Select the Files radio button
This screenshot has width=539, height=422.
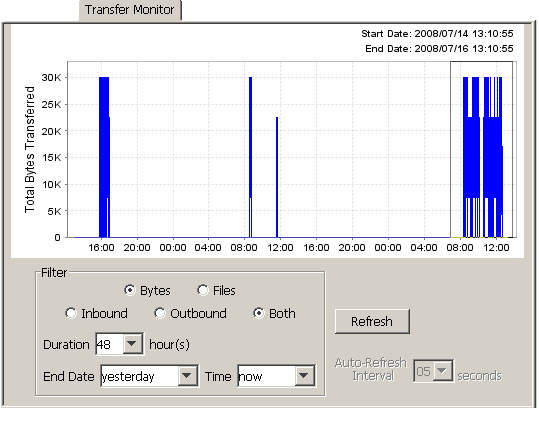pyautogui.click(x=203, y=290)
